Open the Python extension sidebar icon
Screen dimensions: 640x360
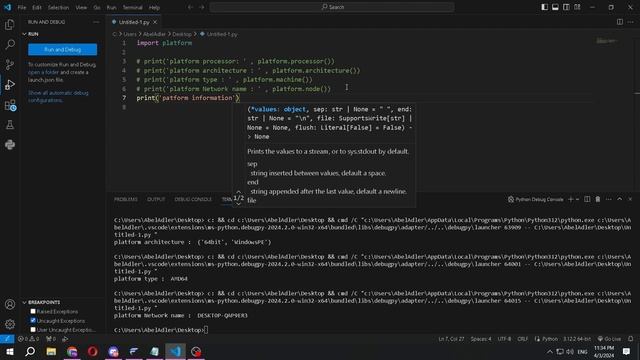[x=10, y=144]
